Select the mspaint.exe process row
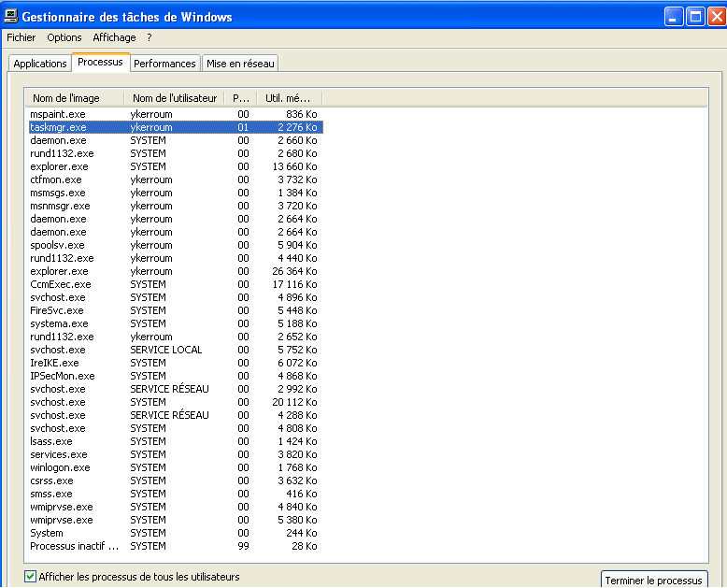This screenshot has height=588, width=727. (x=58, y=114)
